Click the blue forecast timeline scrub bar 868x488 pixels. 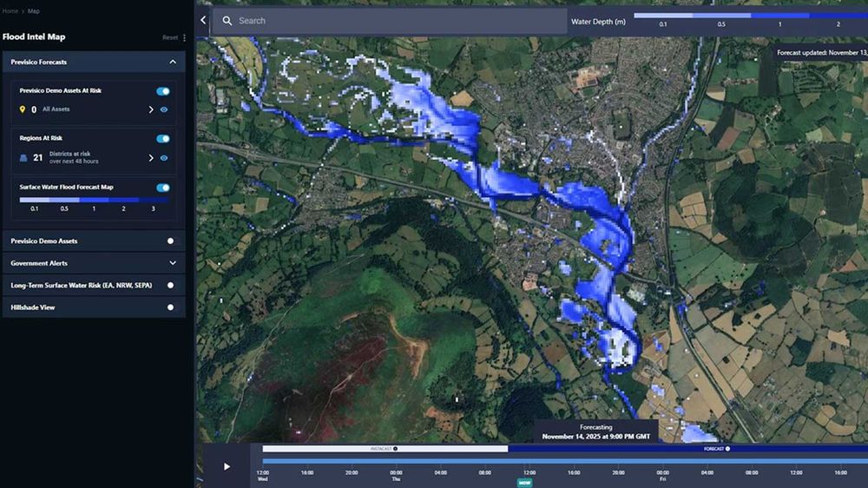click(x=565, y=461)
